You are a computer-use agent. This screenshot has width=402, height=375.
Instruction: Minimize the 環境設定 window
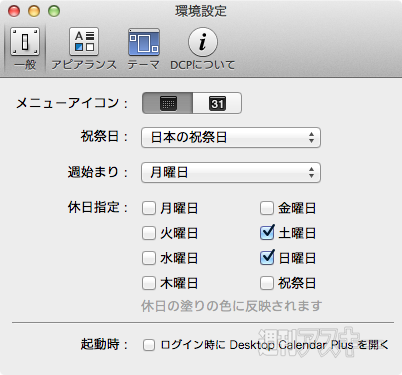pyautogui.click(x=34, y=11)
